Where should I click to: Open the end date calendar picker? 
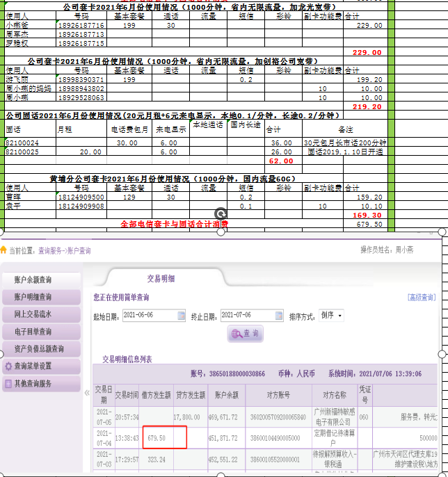(x=280, y=316)
